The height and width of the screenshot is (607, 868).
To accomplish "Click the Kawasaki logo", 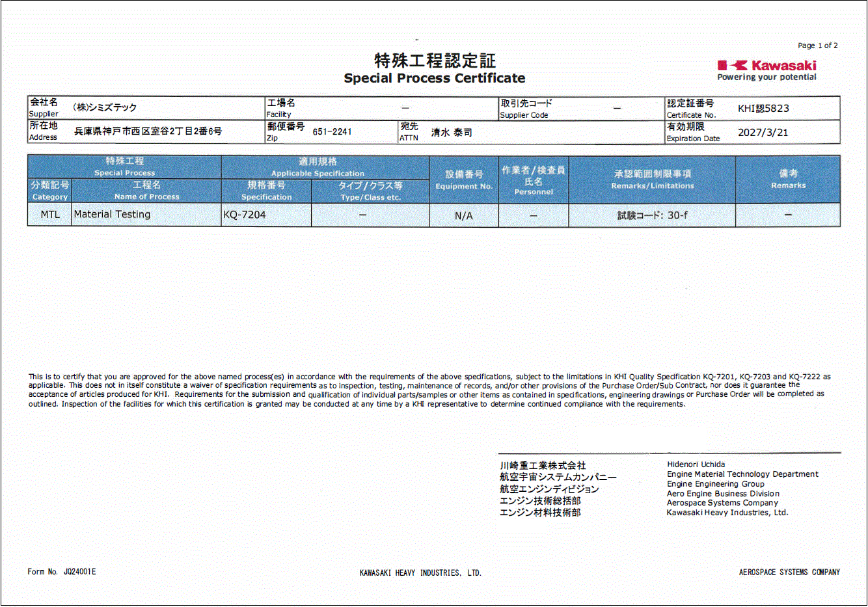I will pos(766,66).
